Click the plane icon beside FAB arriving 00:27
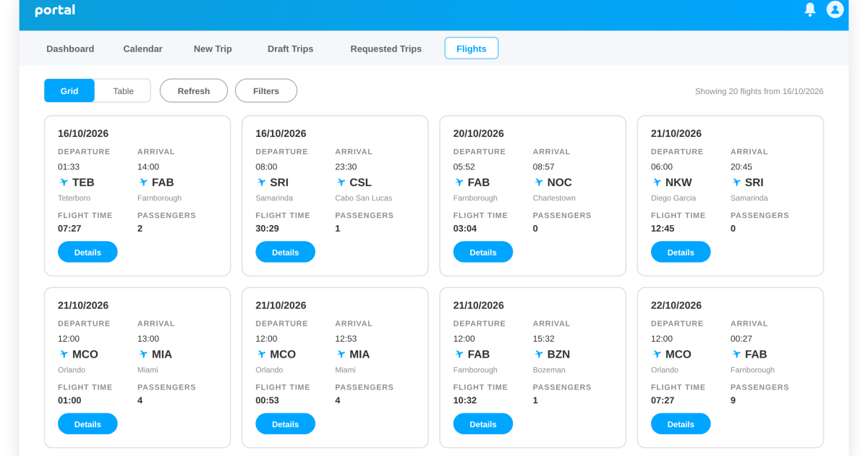 [x=736, y=355]
